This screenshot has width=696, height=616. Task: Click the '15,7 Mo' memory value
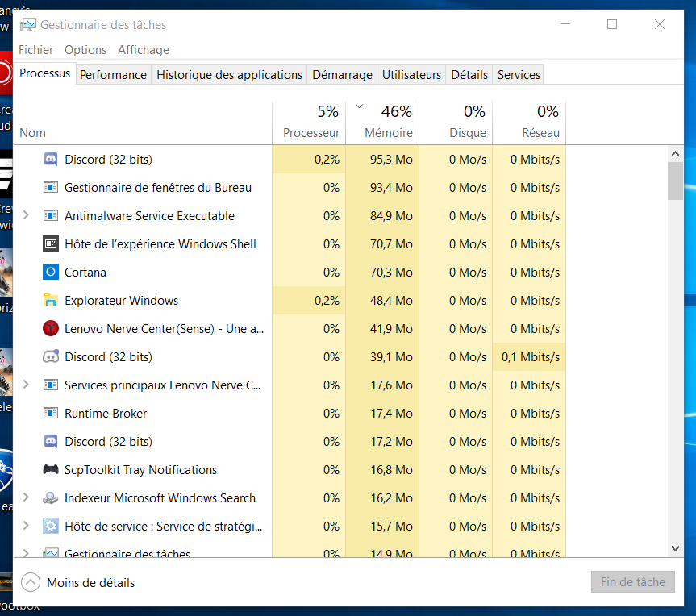[391, 526]
